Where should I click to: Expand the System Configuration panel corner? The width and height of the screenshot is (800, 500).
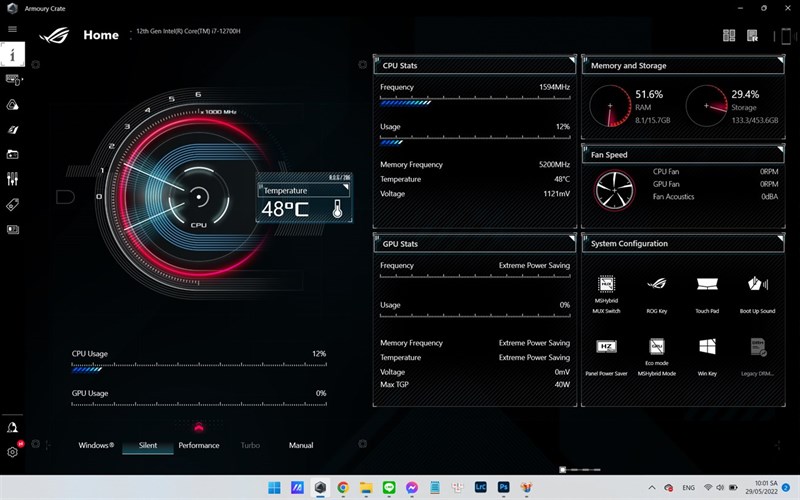(x=780, y=238)
